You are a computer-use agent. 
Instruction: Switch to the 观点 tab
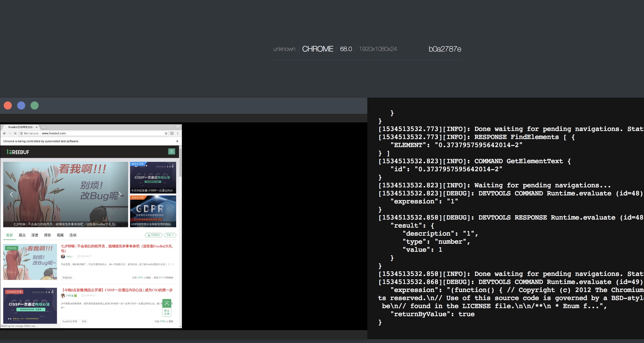pyautogui.click(x=22, y=235)
